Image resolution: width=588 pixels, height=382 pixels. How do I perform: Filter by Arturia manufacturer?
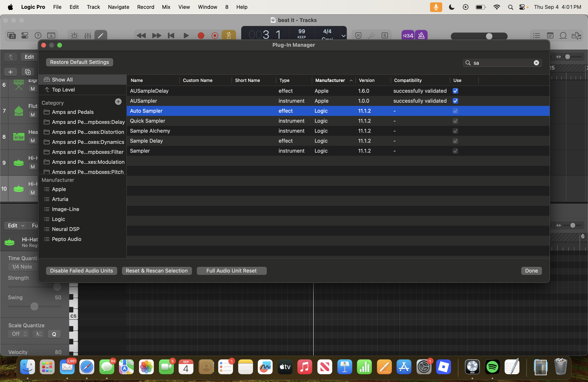coord(82,199)
